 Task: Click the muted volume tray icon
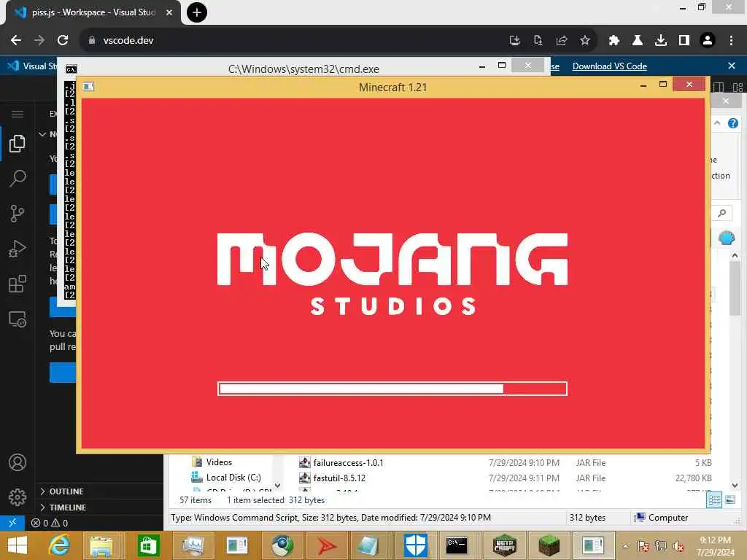[679, 546]
